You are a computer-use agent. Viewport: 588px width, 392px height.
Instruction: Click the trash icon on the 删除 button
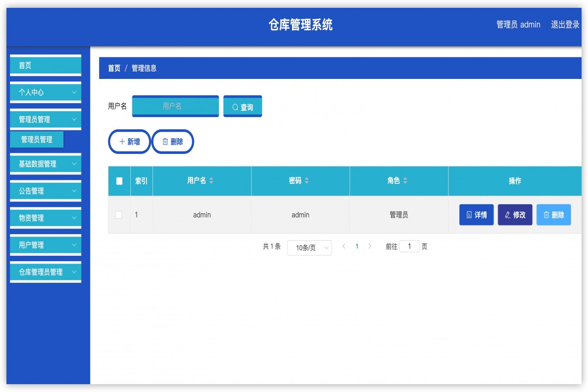(165, 142)
